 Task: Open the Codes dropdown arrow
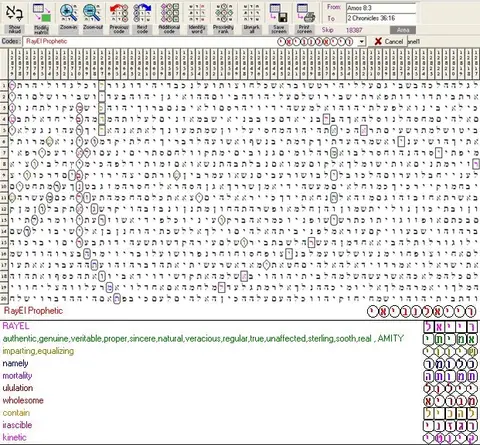(x=362, y=42)
